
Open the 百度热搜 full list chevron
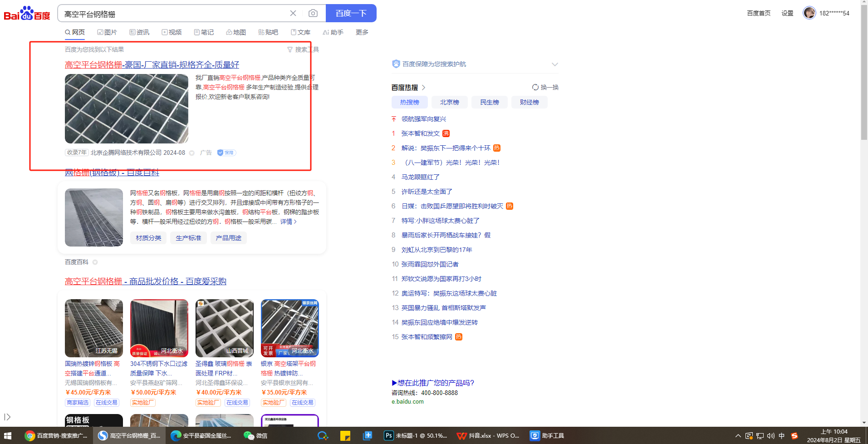(x=423, y=87)
